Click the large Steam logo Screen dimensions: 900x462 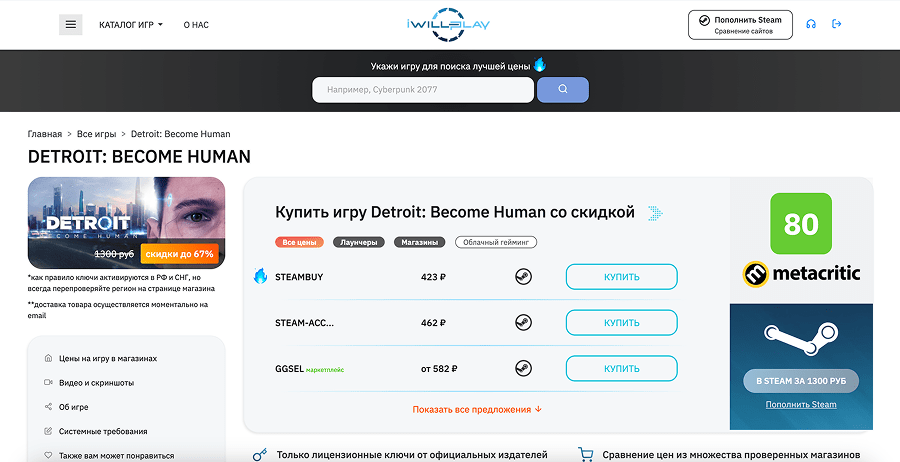click(x=801, y=339)
